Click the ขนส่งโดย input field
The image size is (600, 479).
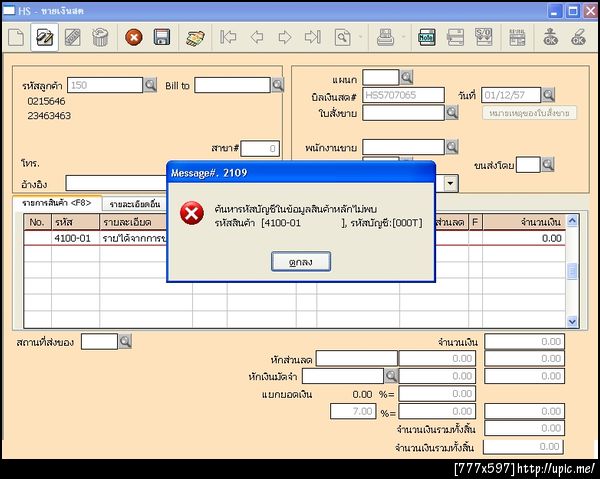point(528,165)
